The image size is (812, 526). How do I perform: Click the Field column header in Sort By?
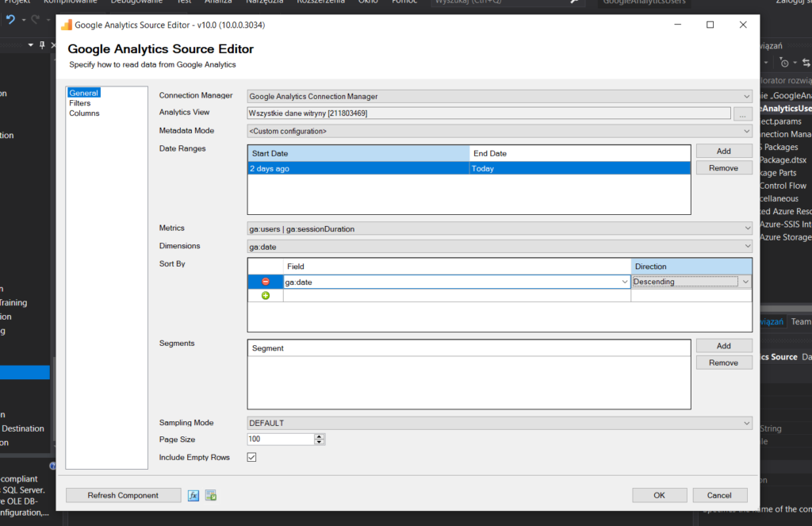point(457,267)
